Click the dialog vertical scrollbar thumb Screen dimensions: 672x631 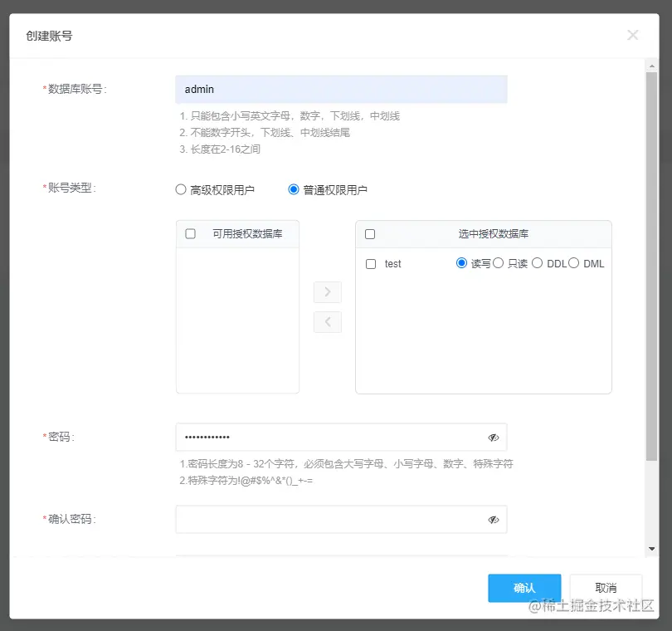point(652,267)
